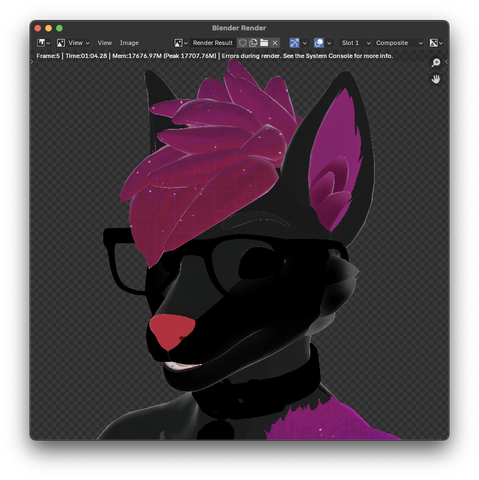Viewport: 479px width, 480px height.
Task: Click the 'Errors during render' message text
Action: point(251,56)
